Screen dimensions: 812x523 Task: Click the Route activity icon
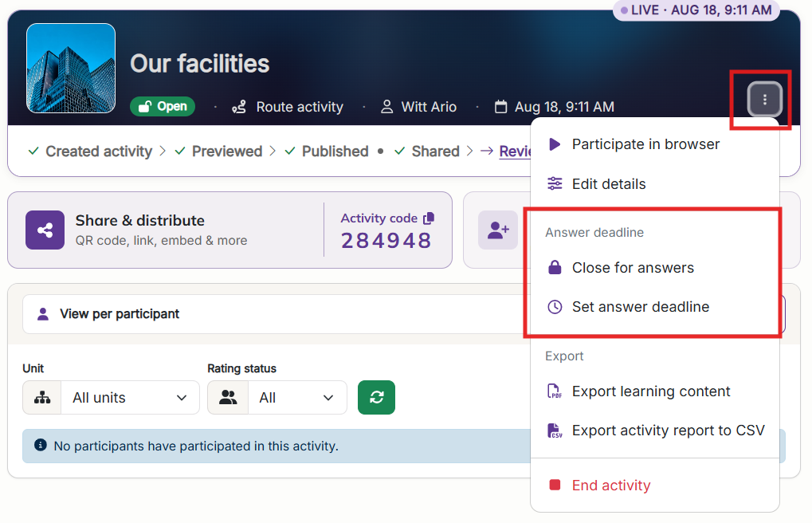click(x=239, y=107)
